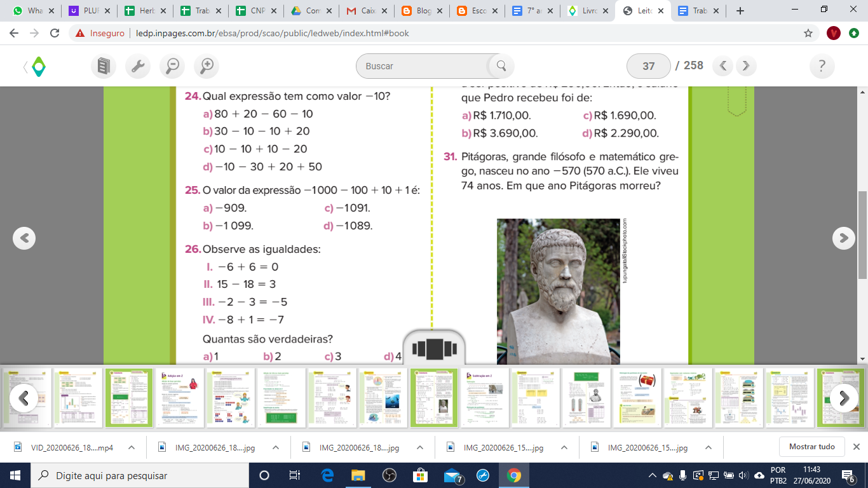Open the Subtração em Z page thumbnail

point(486,398)
